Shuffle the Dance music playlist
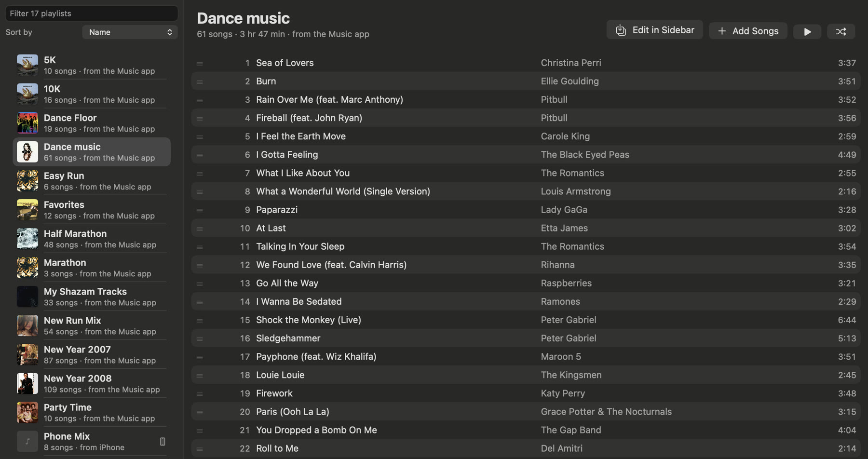 (841, 31)
